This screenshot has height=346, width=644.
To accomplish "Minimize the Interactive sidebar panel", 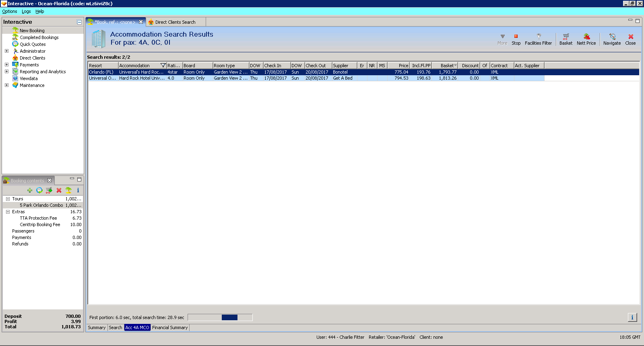I will pyautogui.click(x=79, y=22).
